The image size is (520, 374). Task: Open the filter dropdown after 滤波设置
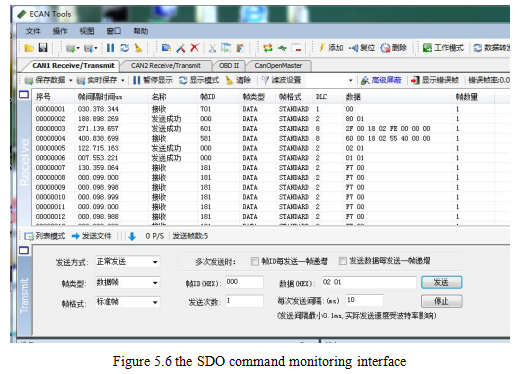350,80
